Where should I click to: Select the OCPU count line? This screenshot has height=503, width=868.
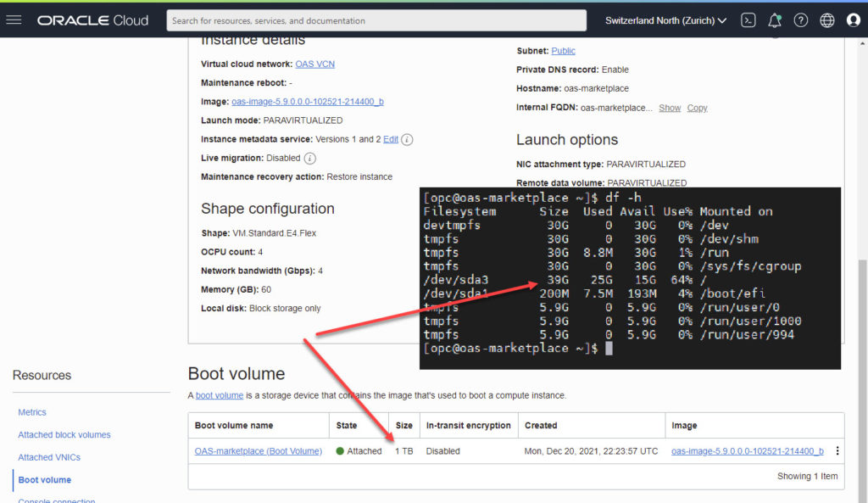coord(232,252)
